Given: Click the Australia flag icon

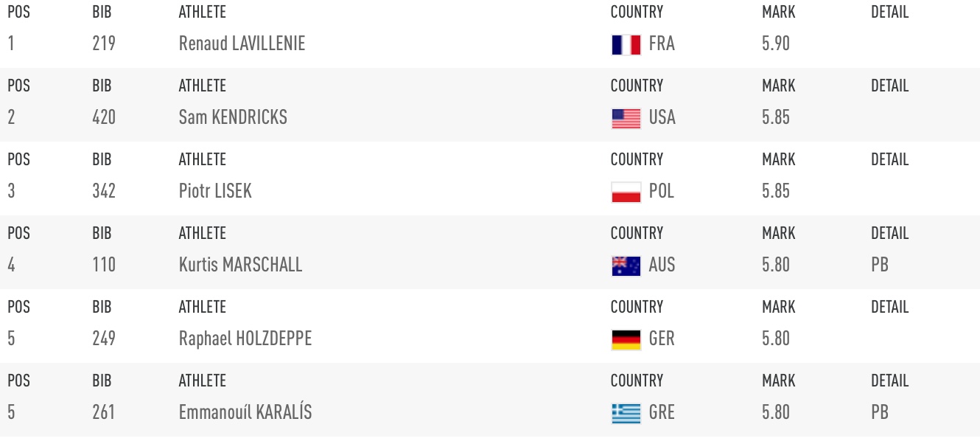Looking at the screenshot, I should [x=626, y=266].
